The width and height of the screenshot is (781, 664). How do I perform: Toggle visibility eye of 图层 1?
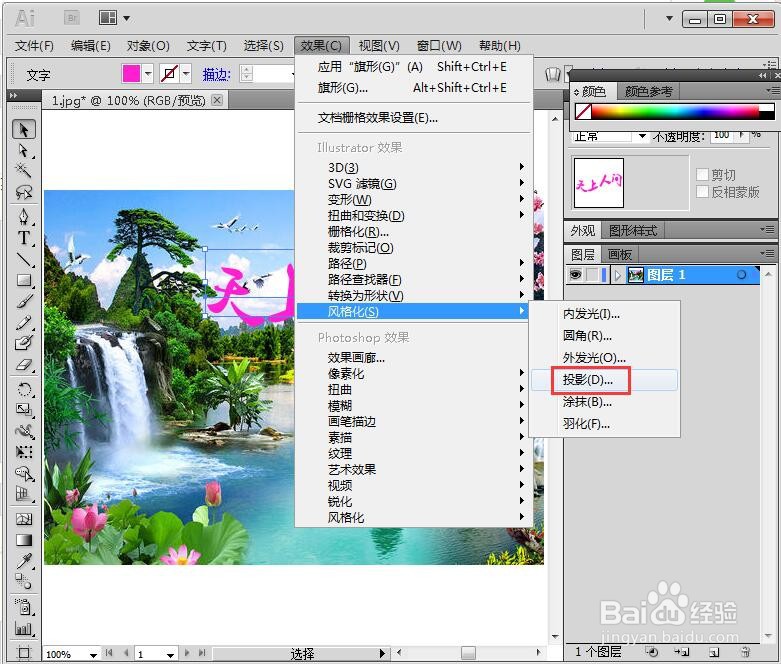(x=575, y=275)
